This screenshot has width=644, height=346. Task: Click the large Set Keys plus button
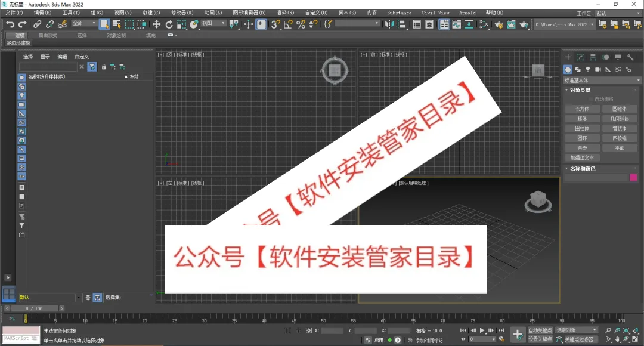tap(518, 335)
